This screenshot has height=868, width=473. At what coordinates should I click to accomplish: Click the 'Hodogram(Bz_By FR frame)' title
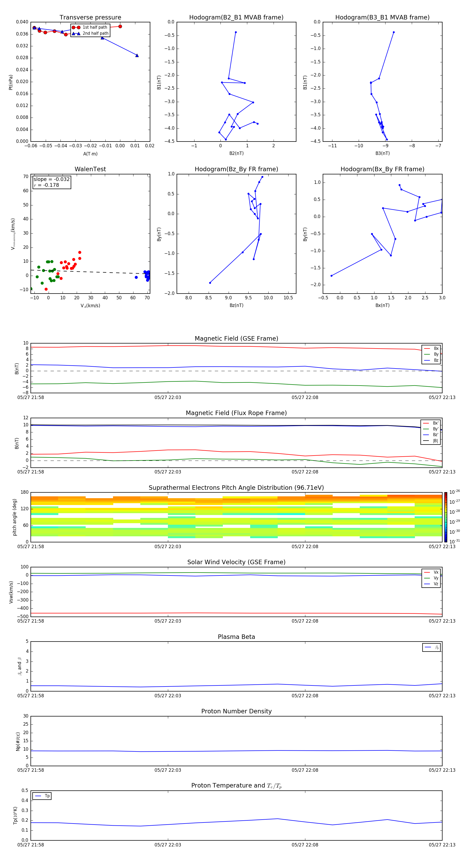[x=236, y=169]
